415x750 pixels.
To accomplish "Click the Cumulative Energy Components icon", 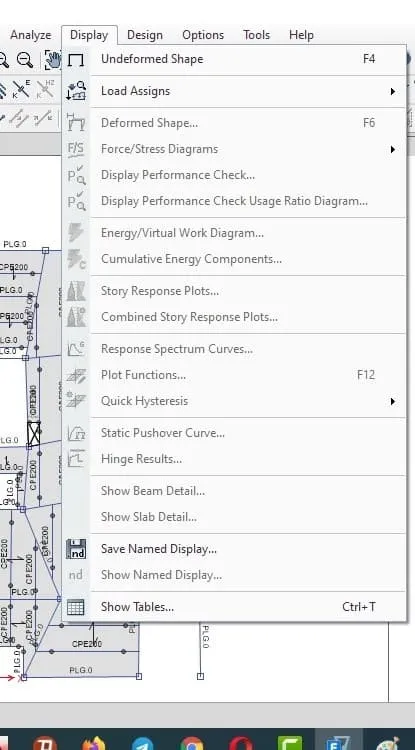I will 76,259.
